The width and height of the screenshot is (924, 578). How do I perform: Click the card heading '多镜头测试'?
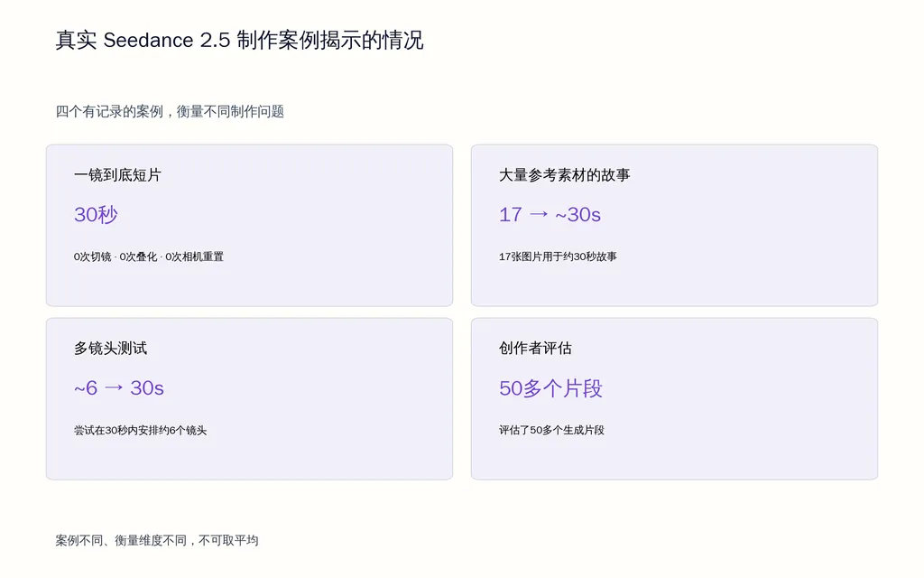(x=110, y=349)
